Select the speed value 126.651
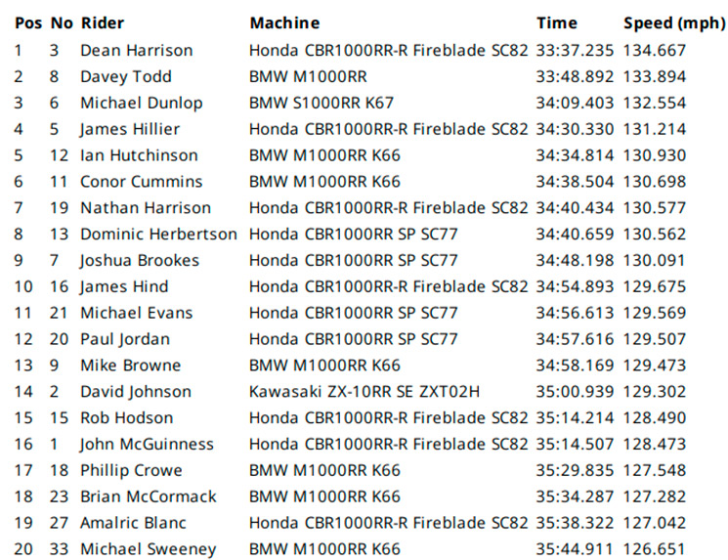The height and width of the screenshot is (560, 728). coord(654,549)
